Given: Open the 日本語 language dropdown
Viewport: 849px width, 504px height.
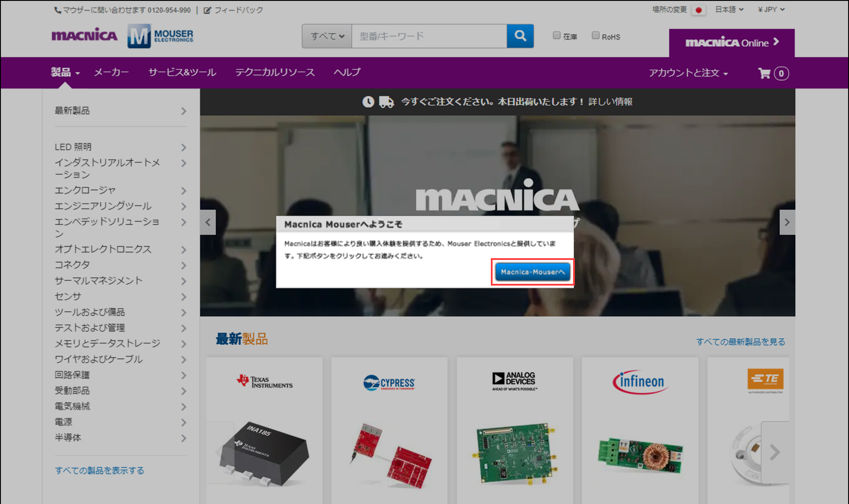Looking at the screenshot, I should click(x=730, y=9).
